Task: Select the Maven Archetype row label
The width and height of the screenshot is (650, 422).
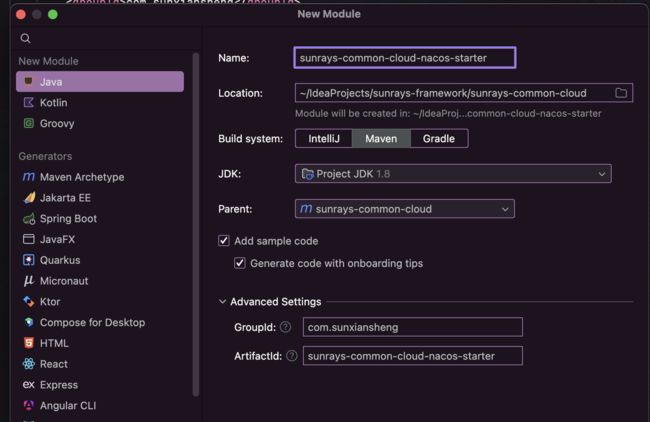Action: tap(82, 177)
